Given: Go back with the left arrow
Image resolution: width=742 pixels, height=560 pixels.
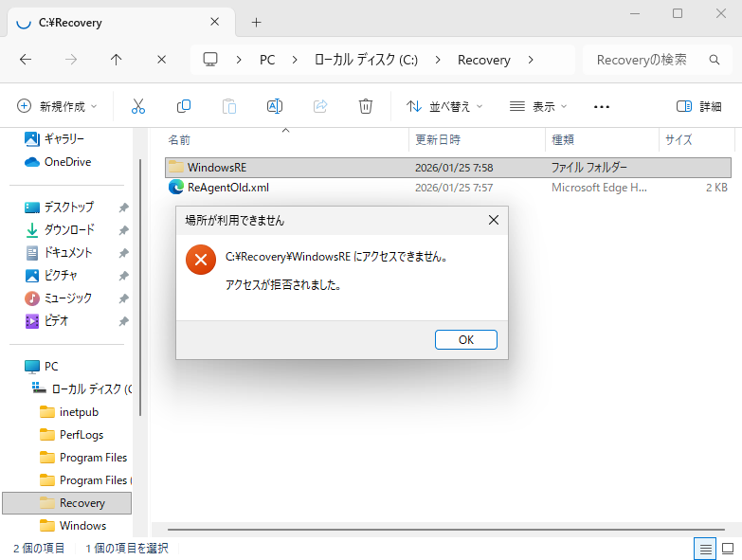Looking at the screenshot, I should coord(26,60).
